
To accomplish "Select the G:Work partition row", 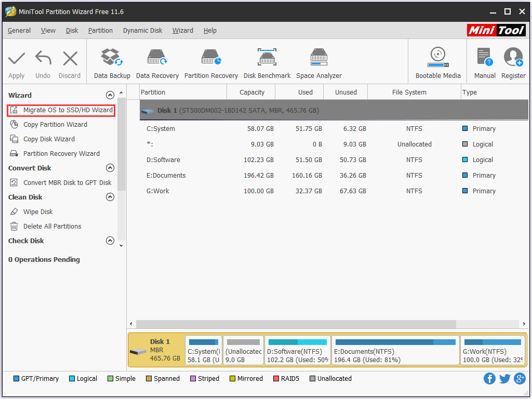I will tap(334, 191).
